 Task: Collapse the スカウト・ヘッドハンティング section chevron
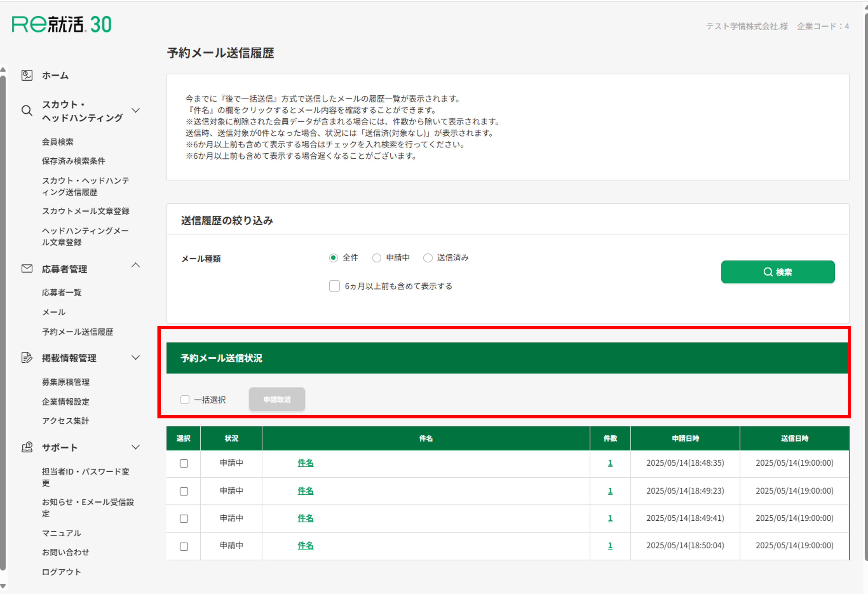tap(136, 110)
